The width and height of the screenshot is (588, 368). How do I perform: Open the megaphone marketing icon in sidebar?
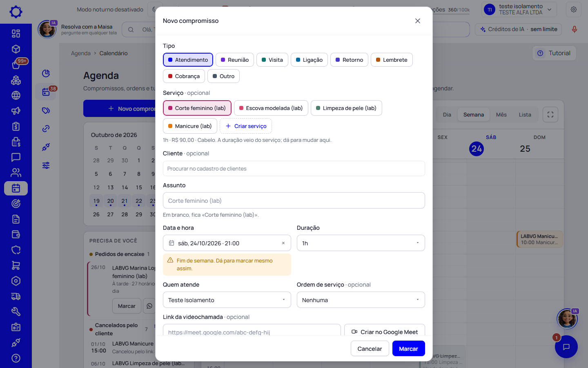(x=16, y=111)
